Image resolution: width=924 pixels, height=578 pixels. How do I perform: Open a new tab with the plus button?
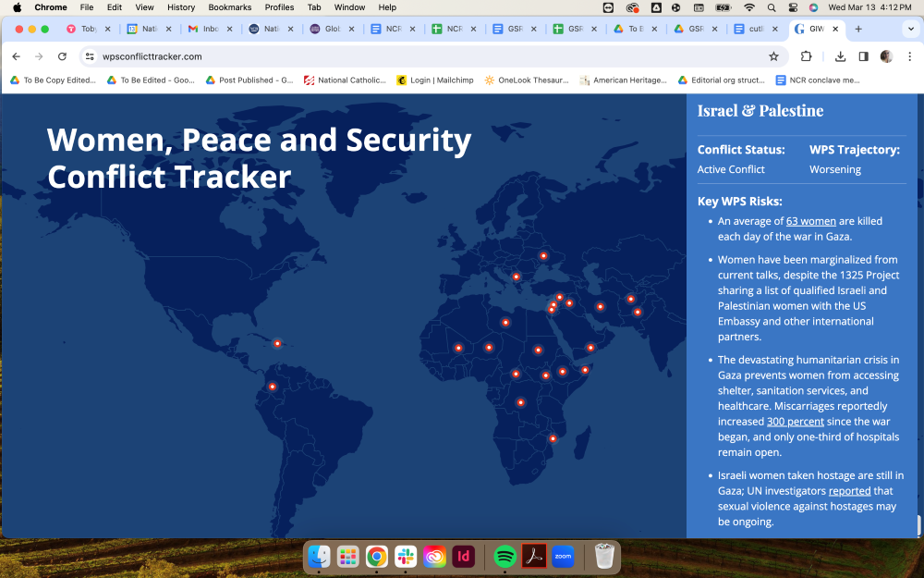(858, 29)
